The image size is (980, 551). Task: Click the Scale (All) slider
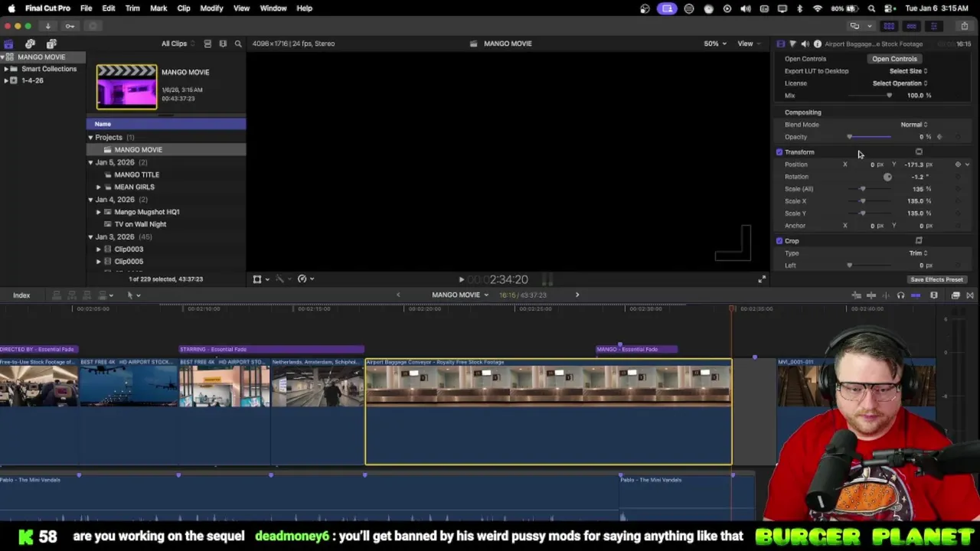pos(870,189)
